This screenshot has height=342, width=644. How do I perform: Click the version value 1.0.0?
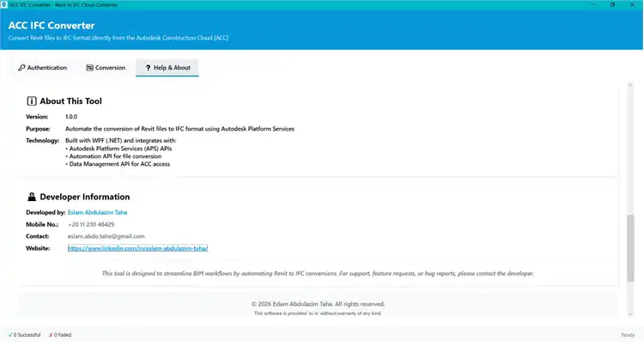click(71, 117)
